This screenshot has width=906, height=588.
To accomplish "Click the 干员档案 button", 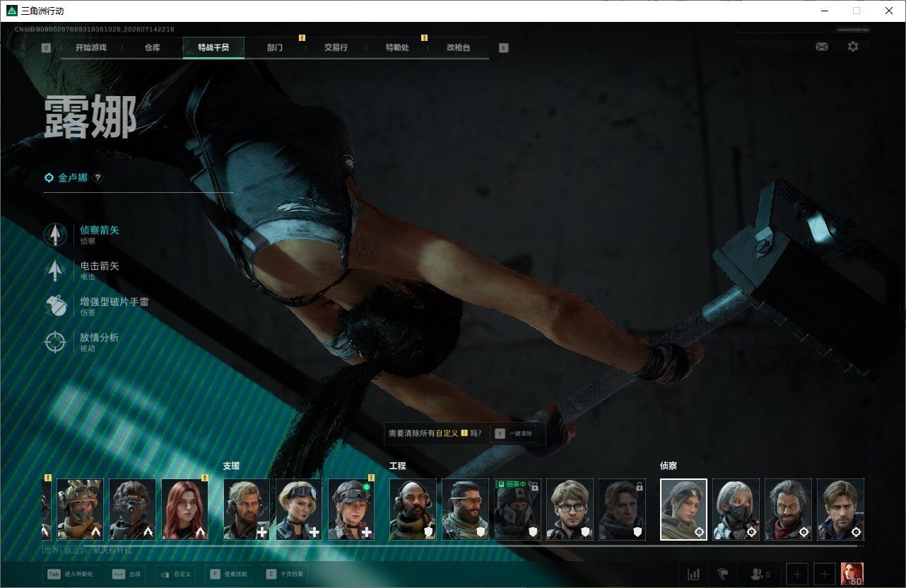I will [286, 574].
